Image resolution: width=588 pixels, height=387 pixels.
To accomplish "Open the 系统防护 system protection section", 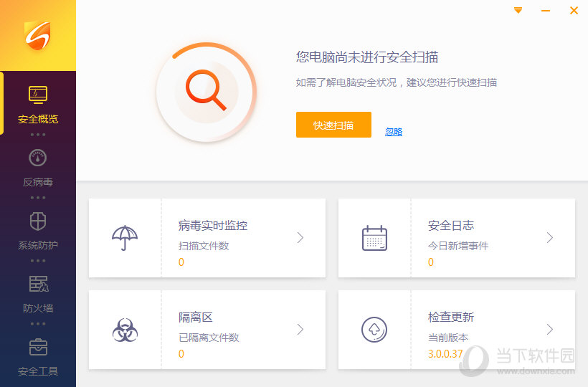I will (37, 231).
